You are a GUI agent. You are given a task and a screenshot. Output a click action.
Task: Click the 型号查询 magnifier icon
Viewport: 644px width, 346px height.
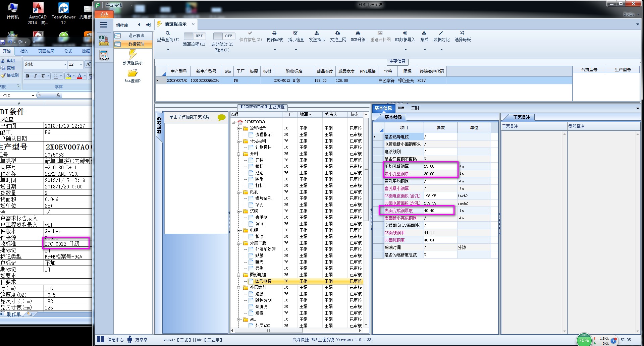(x=168, y=33)
